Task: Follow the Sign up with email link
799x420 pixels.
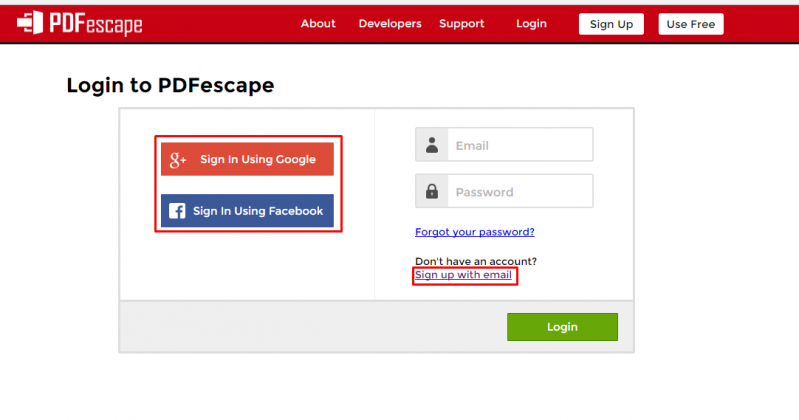Action: click(463, 275)
